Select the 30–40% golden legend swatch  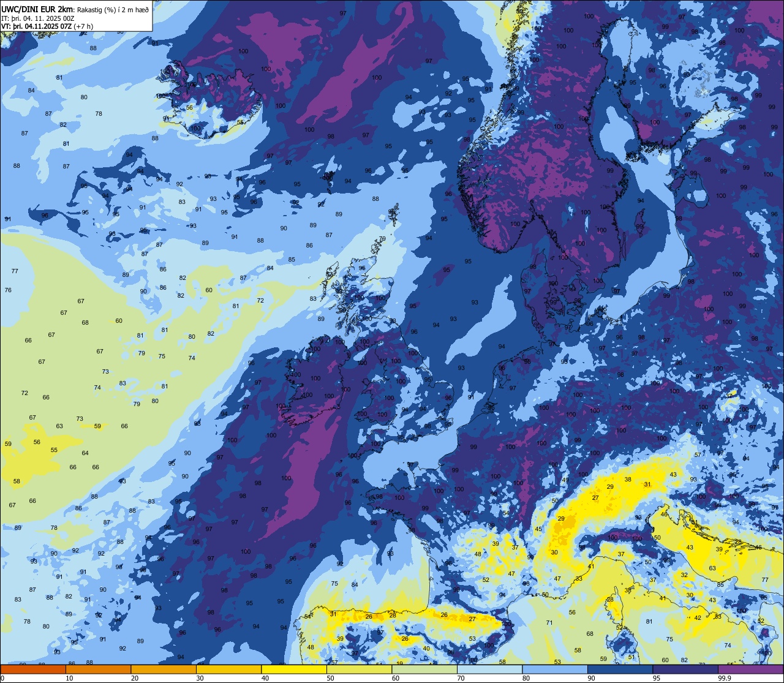pos(229,670)
